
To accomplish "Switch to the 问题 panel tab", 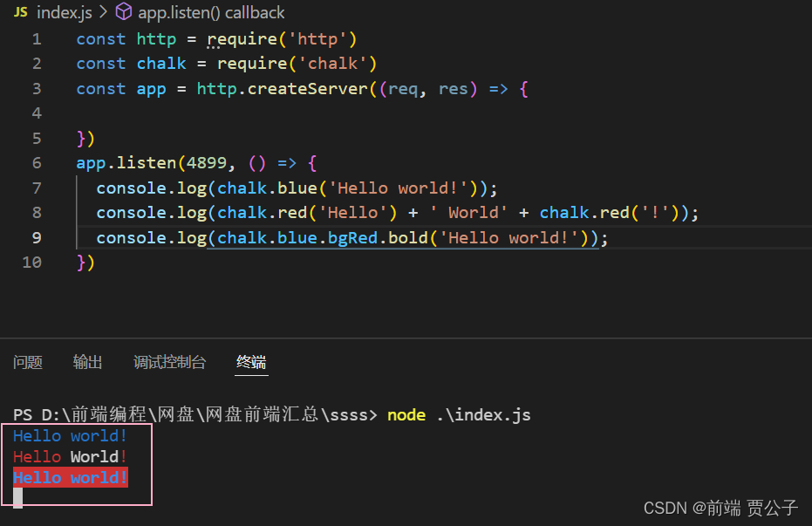I will pyautogui.click(x=28, y=362).
